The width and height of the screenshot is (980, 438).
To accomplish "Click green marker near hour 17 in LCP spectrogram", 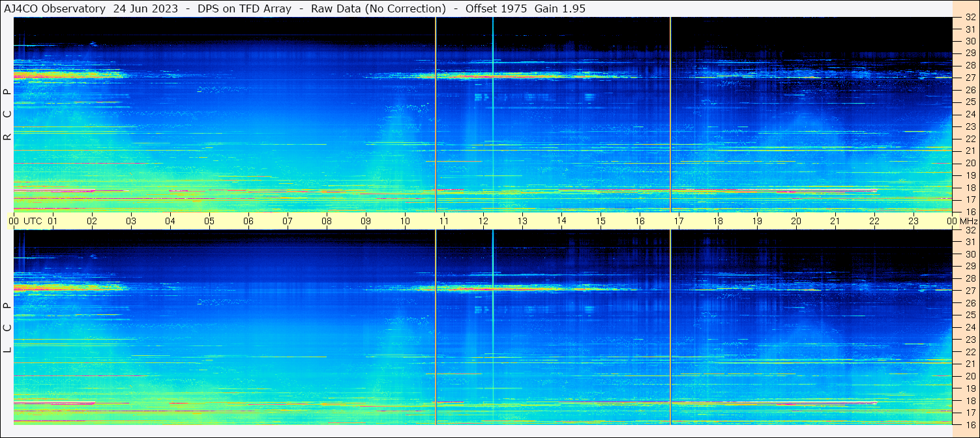I will [x=670, y=327].
